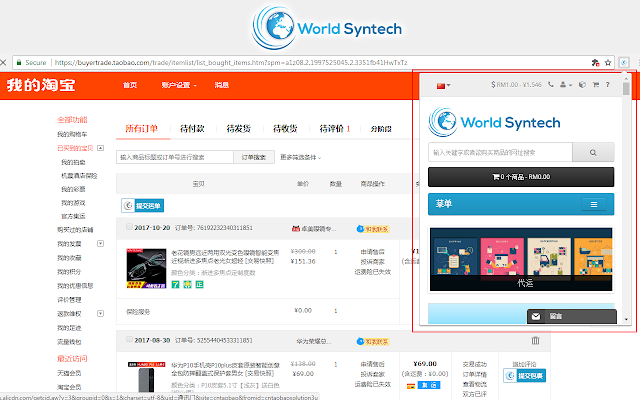Open the mail message icon at popup bottom
The width and height of the screenshot is (640, 400).
point(536,316)
